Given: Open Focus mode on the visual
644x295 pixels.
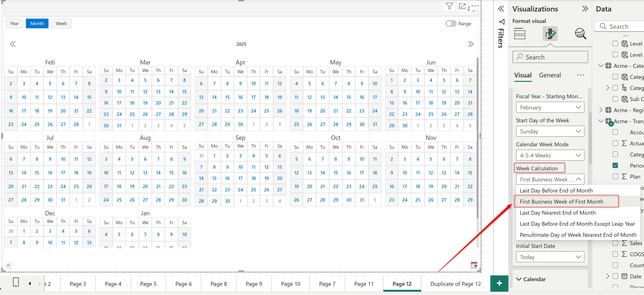Looking at the screenshot, I should [462, 6].
